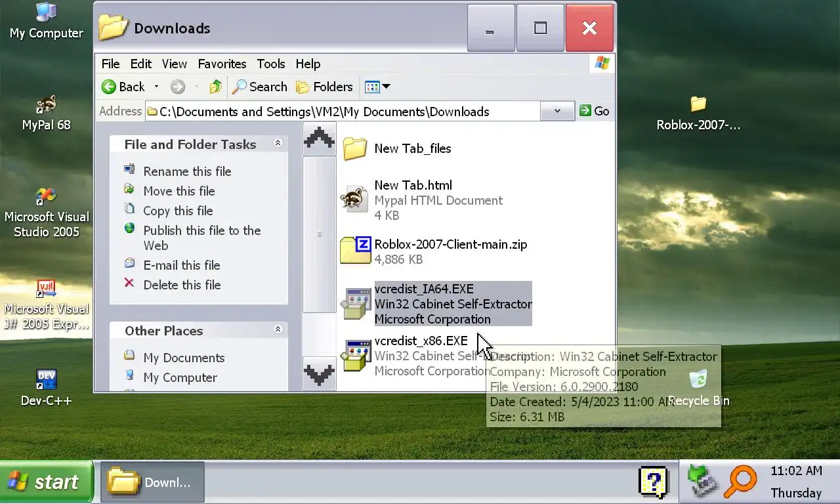Select the Microsoft Visual J# 2005 Express shortcut
The image size is (840, 504).
[46, 304]
